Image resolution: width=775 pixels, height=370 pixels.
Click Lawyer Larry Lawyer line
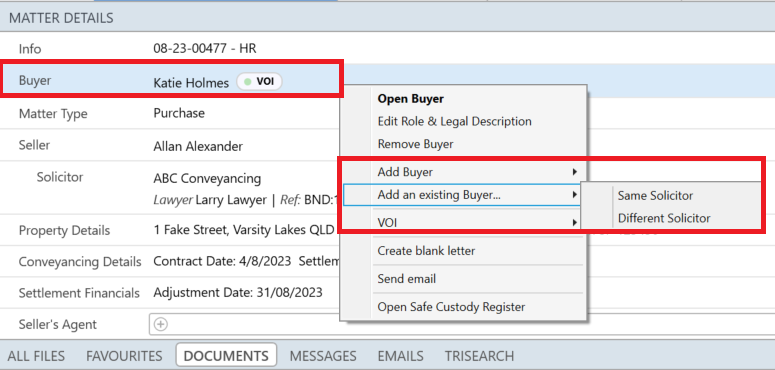coord(246,201)
